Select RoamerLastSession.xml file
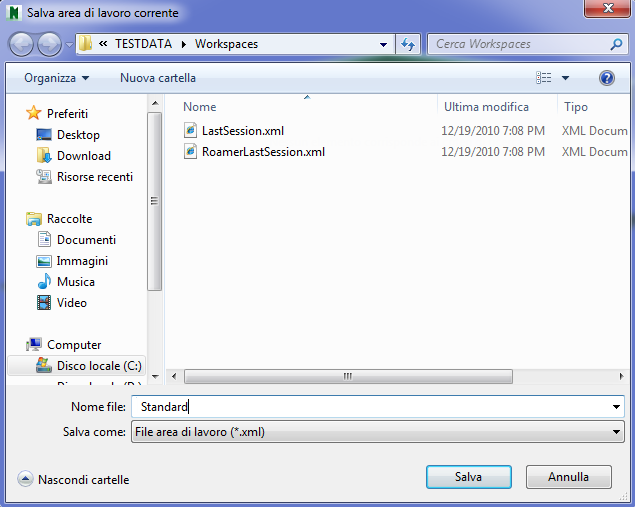 coord(263,152)
